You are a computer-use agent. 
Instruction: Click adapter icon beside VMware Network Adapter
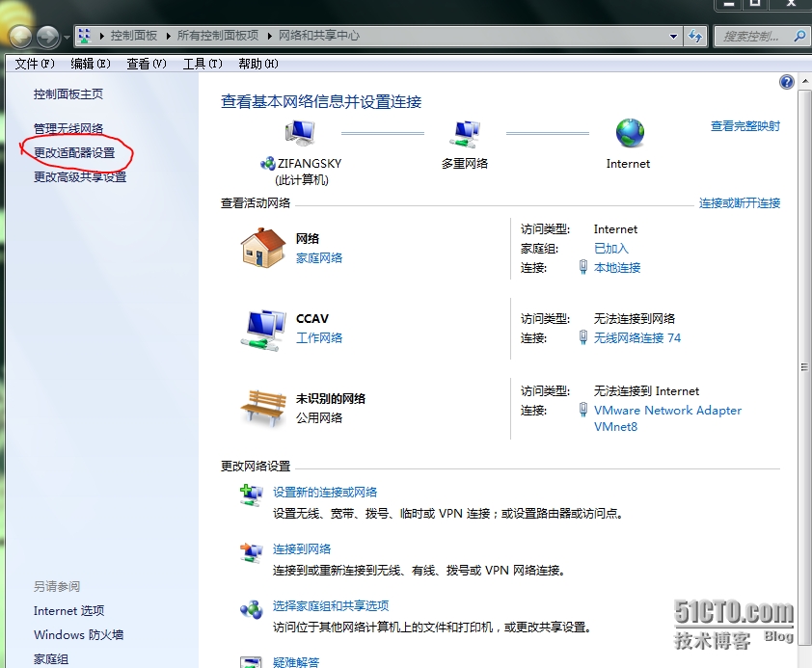583,410
